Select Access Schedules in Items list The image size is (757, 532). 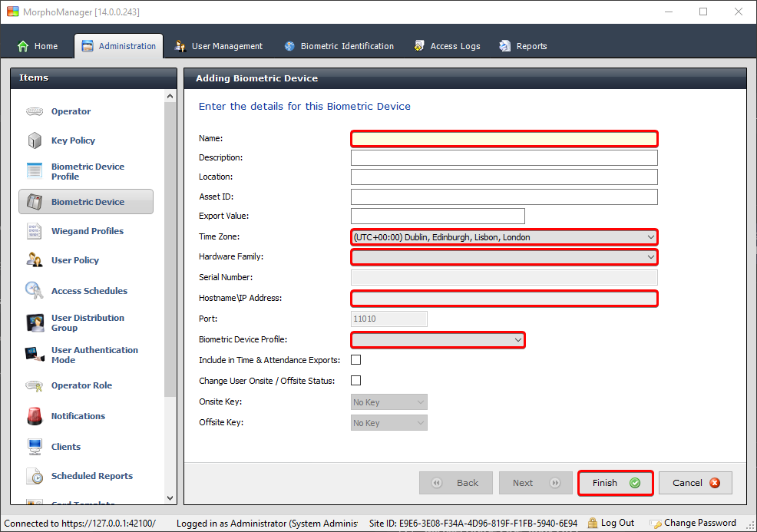click(x=86, y=291)
